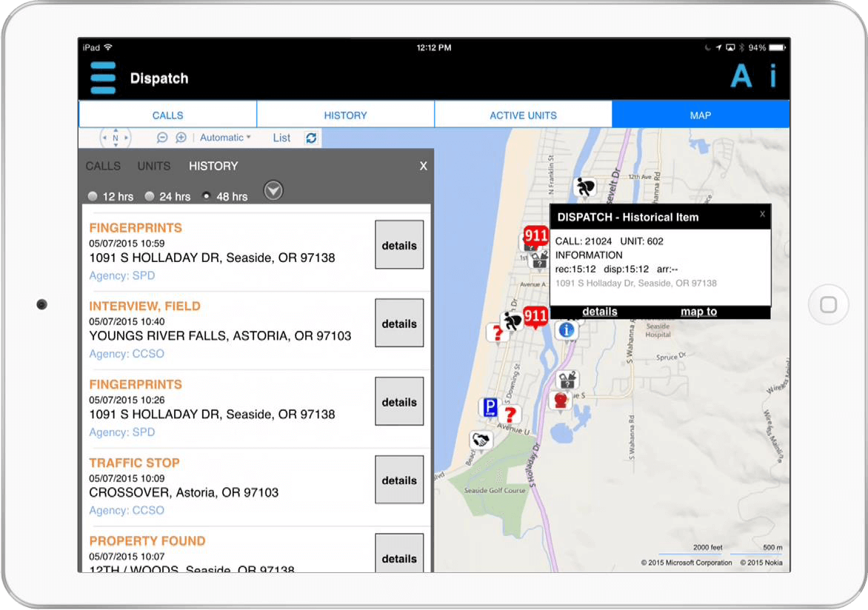
Task: Open the ACTIVE UNITS tab
Action: pyautogui.click(x=523, y=115)
